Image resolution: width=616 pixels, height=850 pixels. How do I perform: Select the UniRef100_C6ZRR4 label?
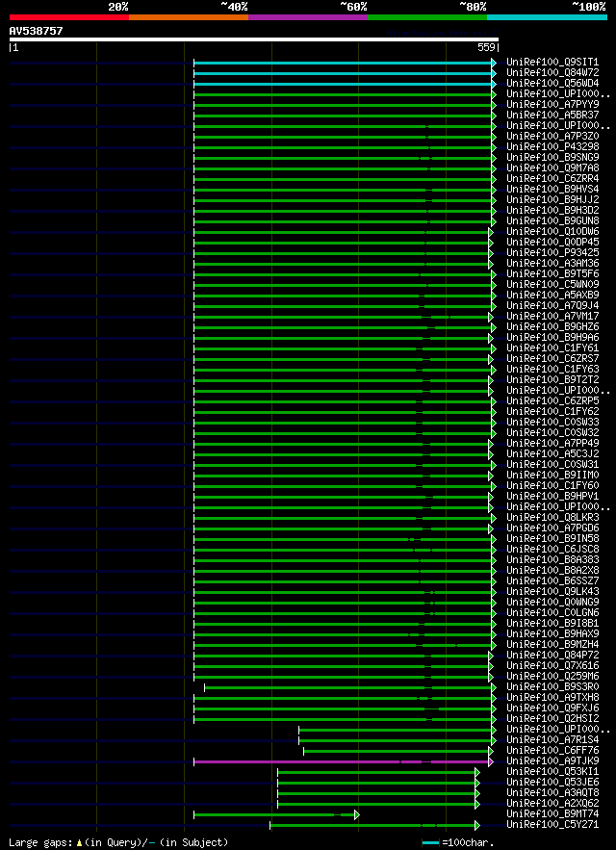coord(552,179)
